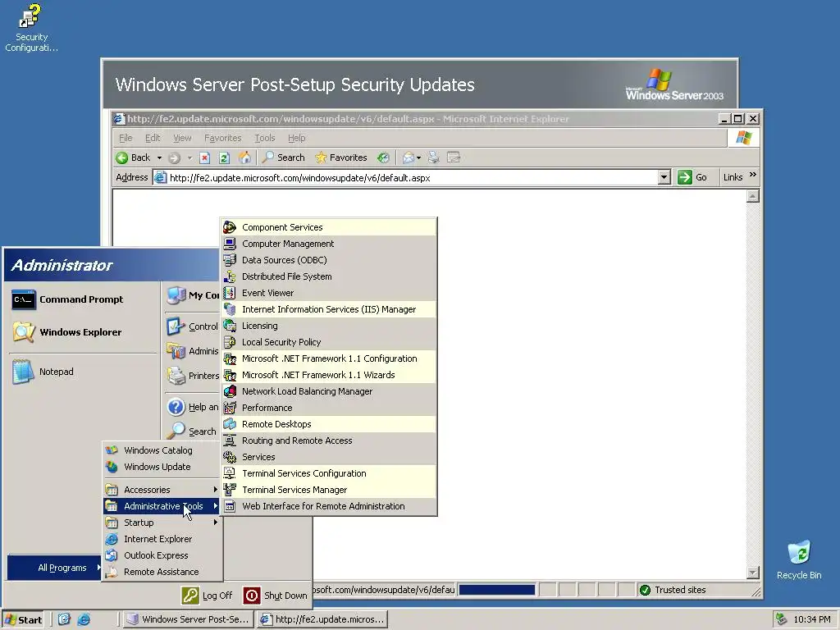Click the Refresh toolbar icon
Image resolution: width=840 pixels, height=630 pixels.
[225, 157]
